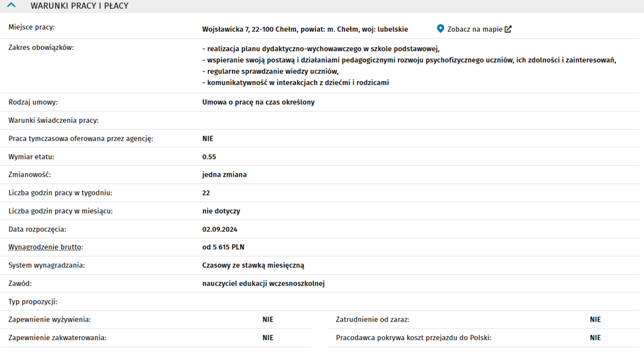The height and width of the screenshot is (364, 644).
Task: Collapse the Warunki pracy i płacy section
Action: pyautogui.click(x=11, y=6)
